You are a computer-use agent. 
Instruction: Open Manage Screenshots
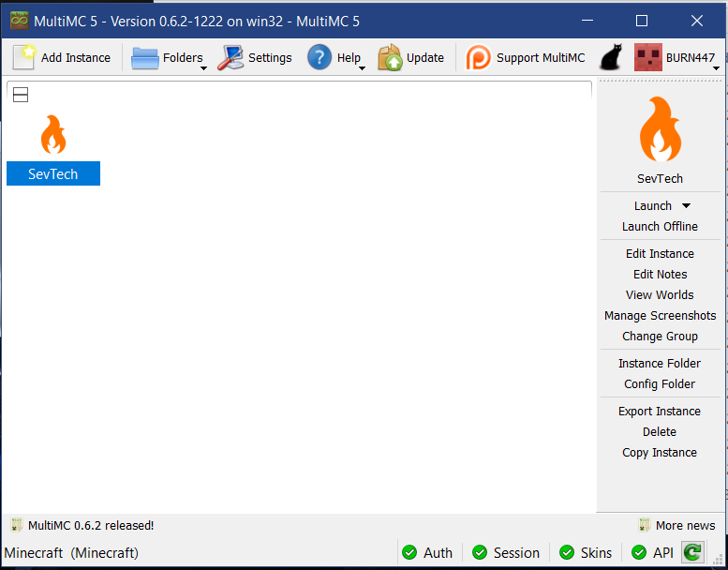660,315
